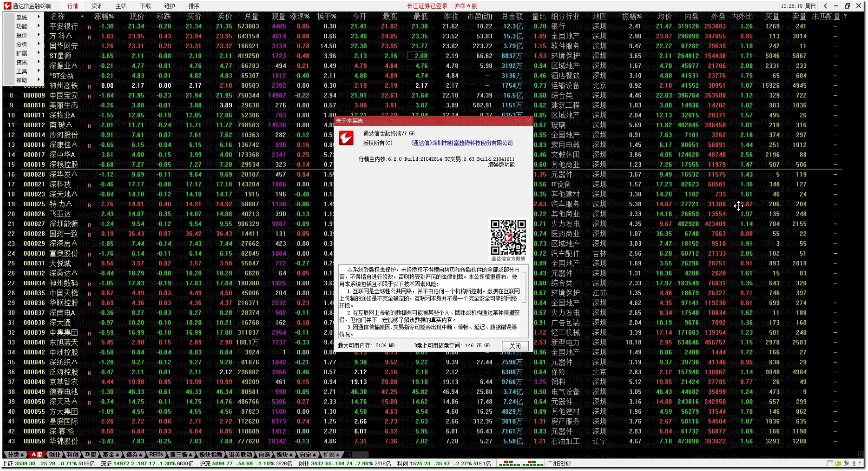Open the 债券 bottom tab dropdown
The image size is (868, 471).
(x=135, y=455)
